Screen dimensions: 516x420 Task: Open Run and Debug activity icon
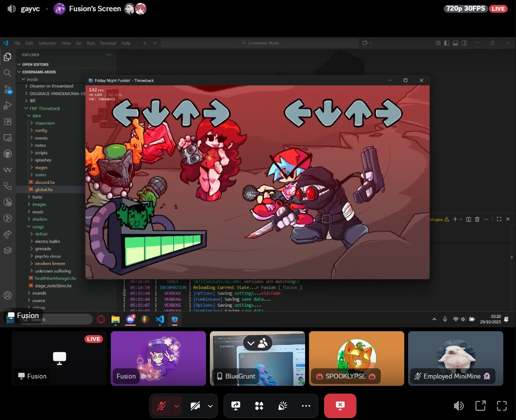(8, 105)
